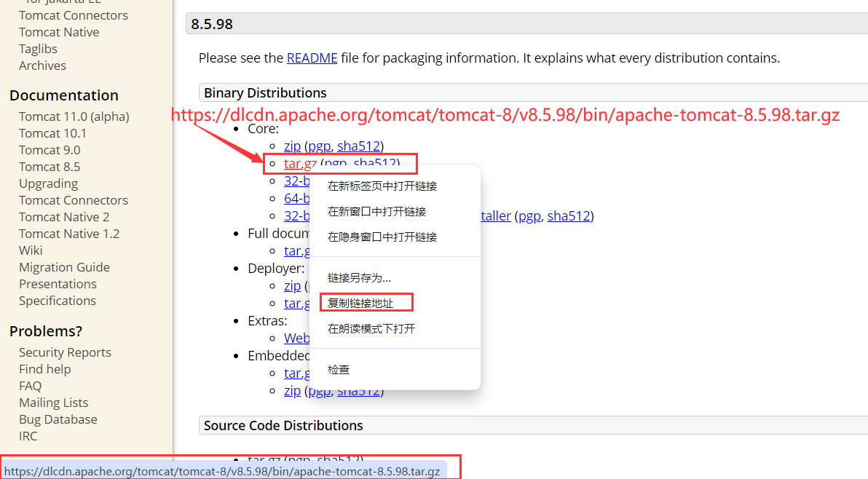The width and height of the screenshot is (868, 479).
Task: Select 在新标签页中打开链接 in the context menu
Action: (x=382, y=186)
